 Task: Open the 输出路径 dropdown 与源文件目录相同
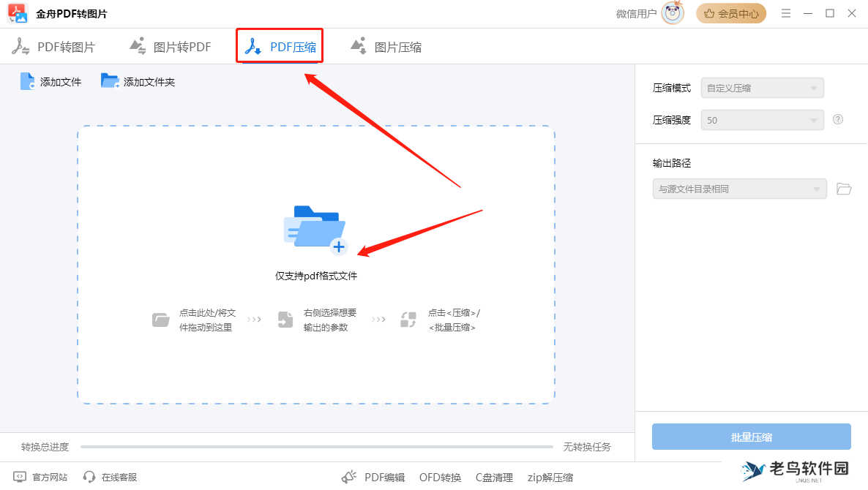(x=739, y=188)
